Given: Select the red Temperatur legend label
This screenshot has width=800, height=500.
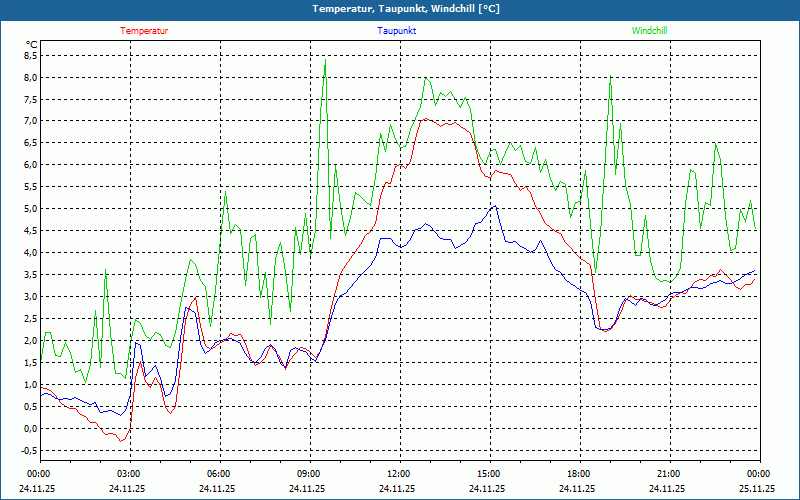Looking at the screenshot, I should pyautogui.click(x=144, y=31).
